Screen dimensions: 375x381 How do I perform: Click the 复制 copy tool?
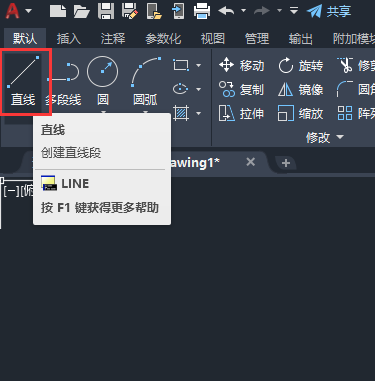[241, 89]
